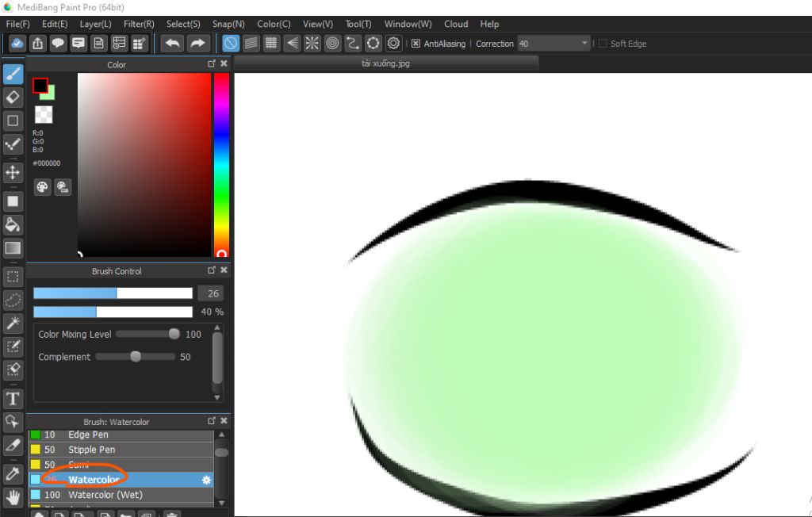Viewport: 812px width, 517px height.
Task: Select the Bucket fill tool
Action: pyautogui.click(x=13, y=225)
